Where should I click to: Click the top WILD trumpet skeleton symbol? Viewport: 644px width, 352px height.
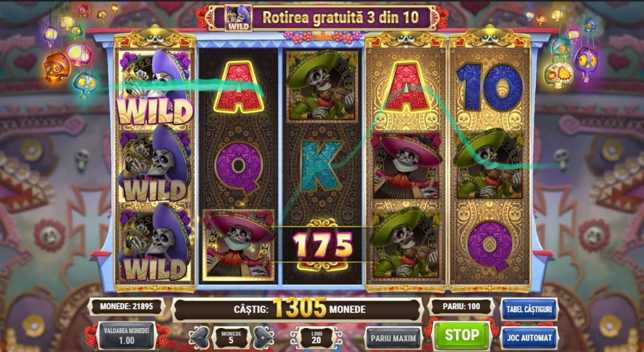pos(155,88)
